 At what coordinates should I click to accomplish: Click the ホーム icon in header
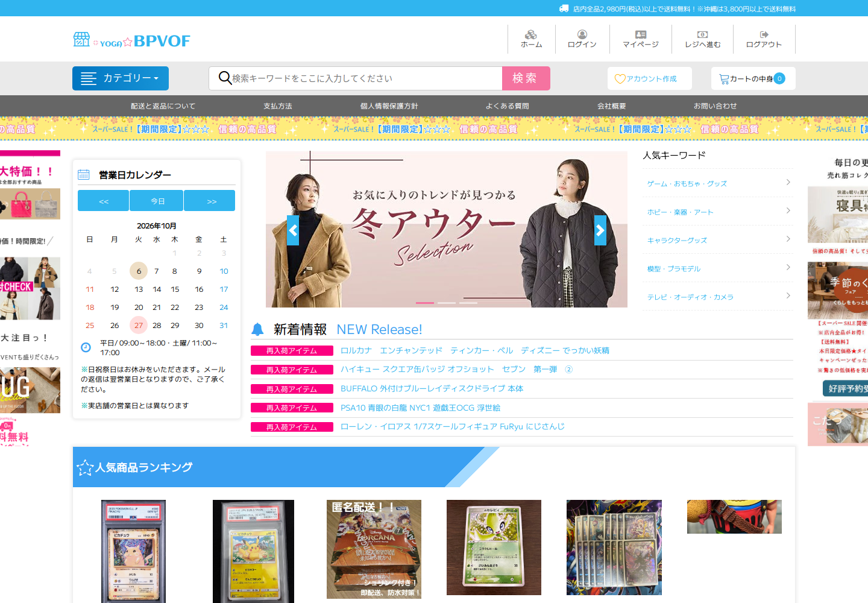coord(530,34)
